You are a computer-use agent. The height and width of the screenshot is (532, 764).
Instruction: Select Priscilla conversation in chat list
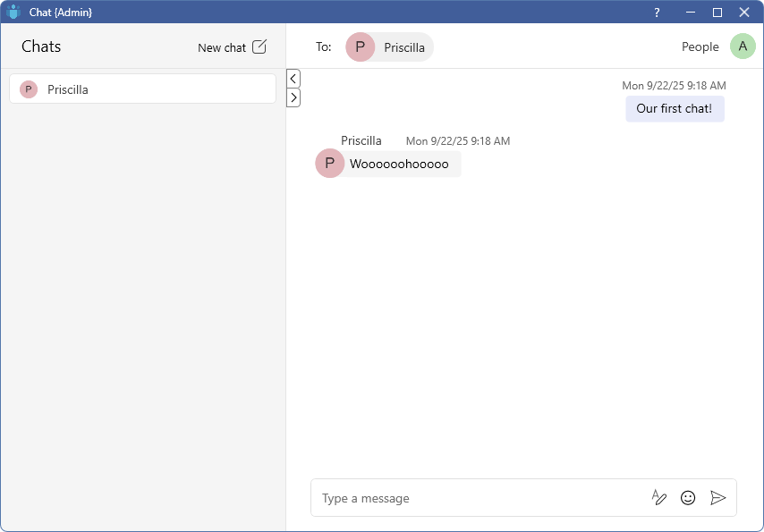tap(142, 89)
